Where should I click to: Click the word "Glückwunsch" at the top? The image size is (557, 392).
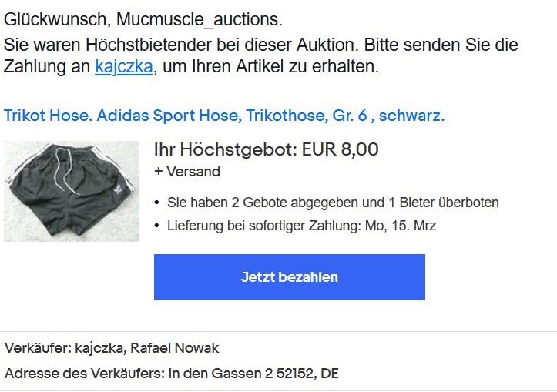click(55, 19)
